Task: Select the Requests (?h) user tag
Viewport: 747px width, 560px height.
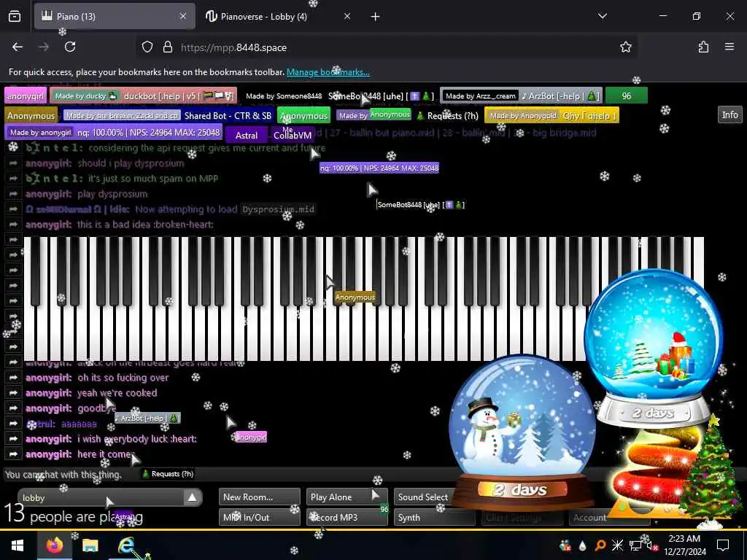Action: pyautogui.click(x=408, y=115)
